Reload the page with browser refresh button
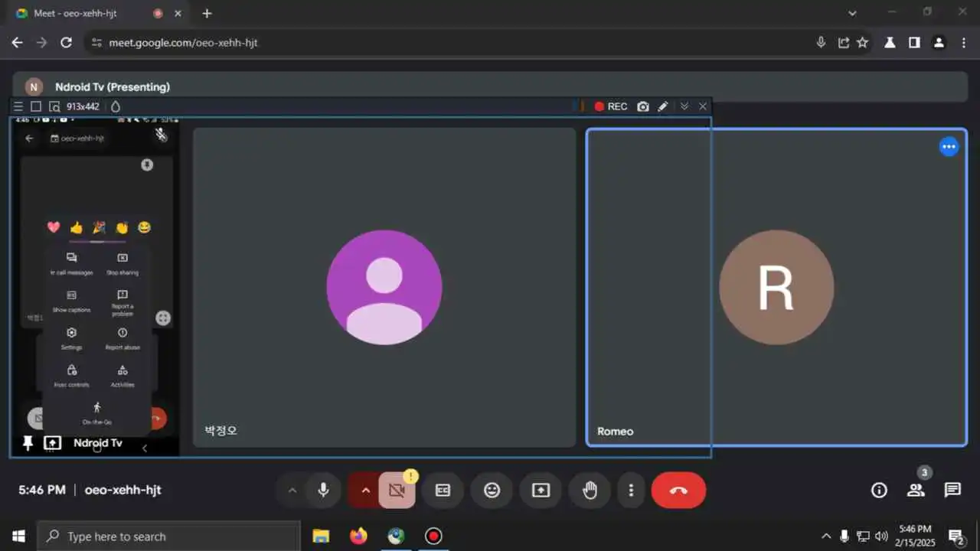The width and height of the screenshot is (980, 551). coord(67,43)
